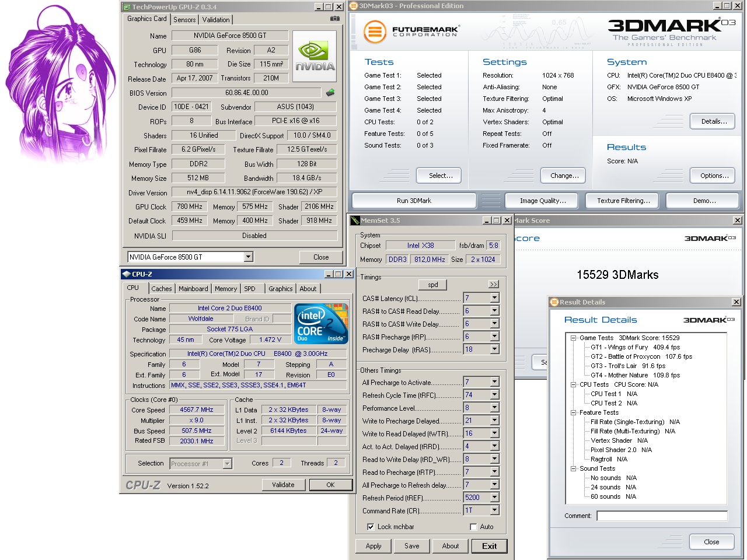Open the Precharge Delay (tRAS) dropdown

(494, 349)
